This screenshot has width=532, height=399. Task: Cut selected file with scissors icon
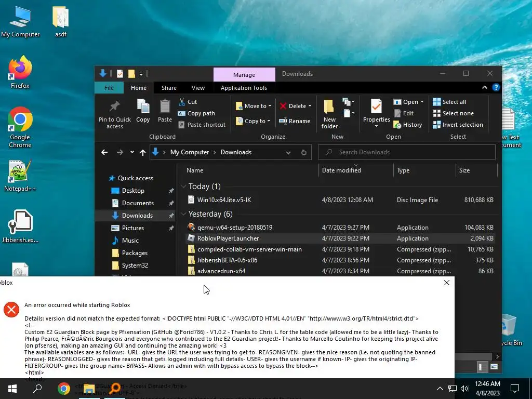point(188,102)
